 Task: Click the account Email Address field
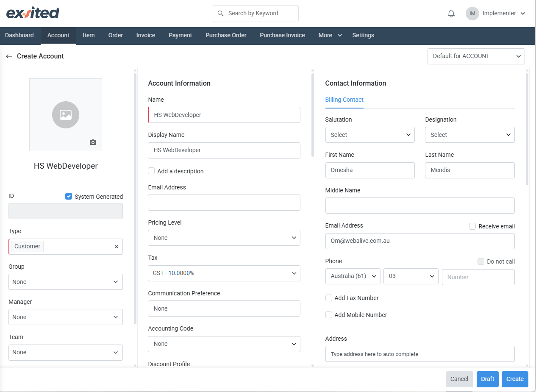click(224, 203)
